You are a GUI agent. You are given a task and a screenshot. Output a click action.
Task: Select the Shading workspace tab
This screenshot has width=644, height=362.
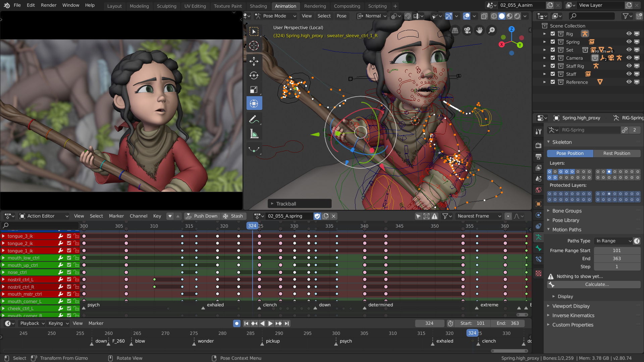tap(258, 6)
